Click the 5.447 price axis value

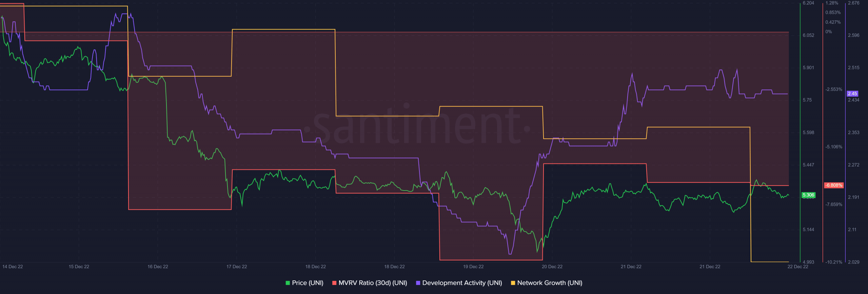(808, 165)
